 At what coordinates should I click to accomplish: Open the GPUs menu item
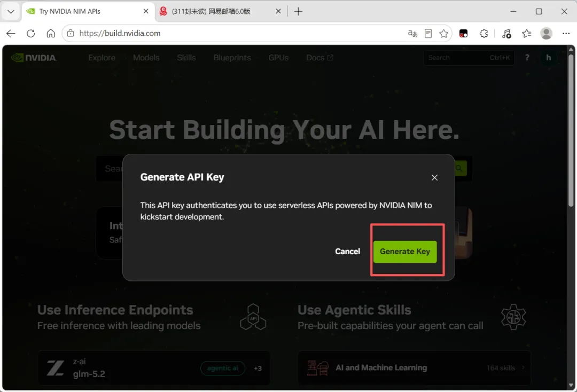coord(278,58)
